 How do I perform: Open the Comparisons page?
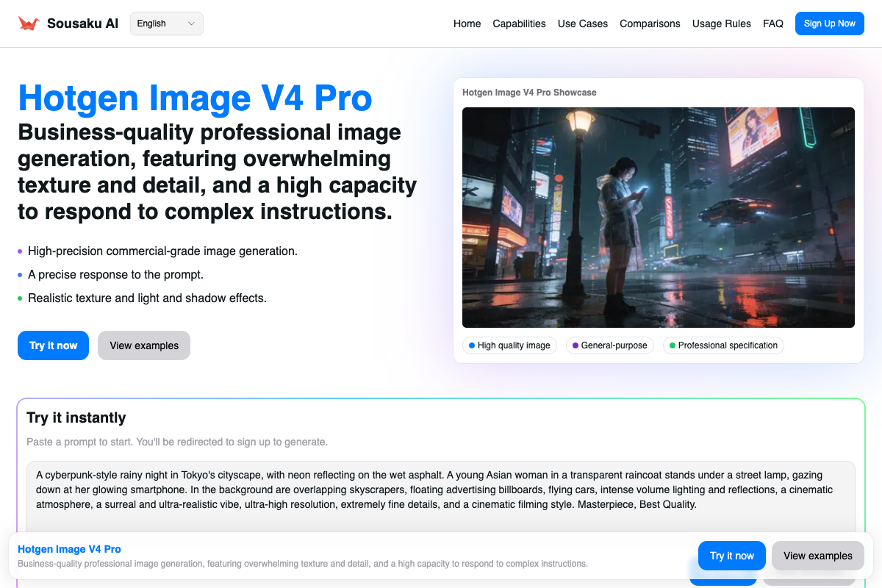click(650, 24)
